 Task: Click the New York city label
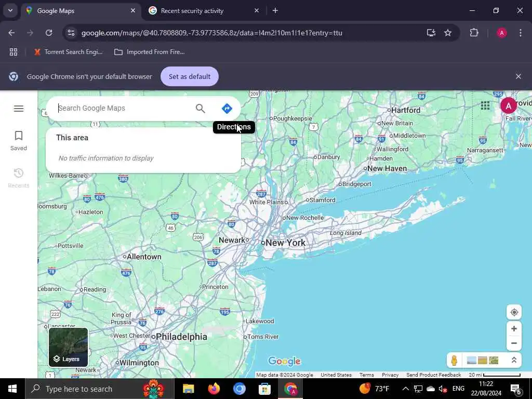285,243
